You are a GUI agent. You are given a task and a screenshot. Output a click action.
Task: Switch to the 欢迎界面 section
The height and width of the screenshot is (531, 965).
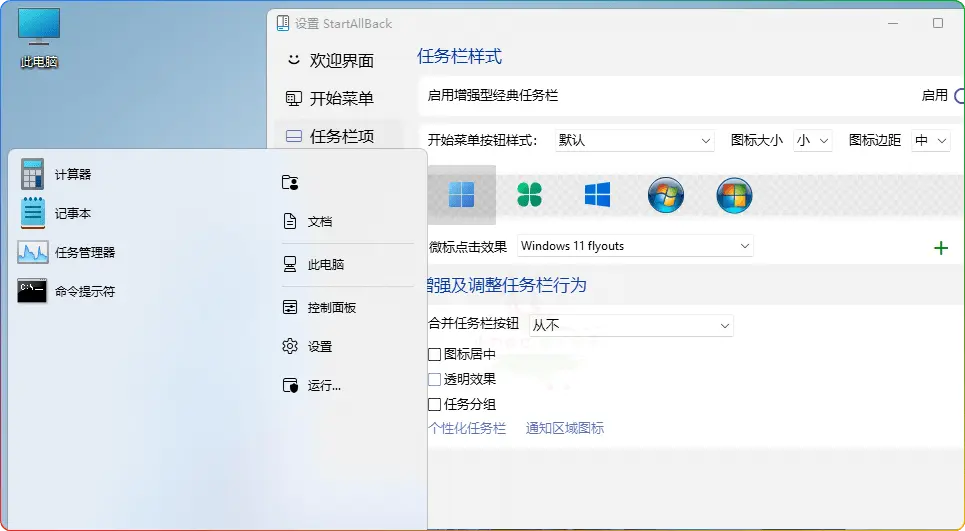pyautogui.click(x=340, y=61)
